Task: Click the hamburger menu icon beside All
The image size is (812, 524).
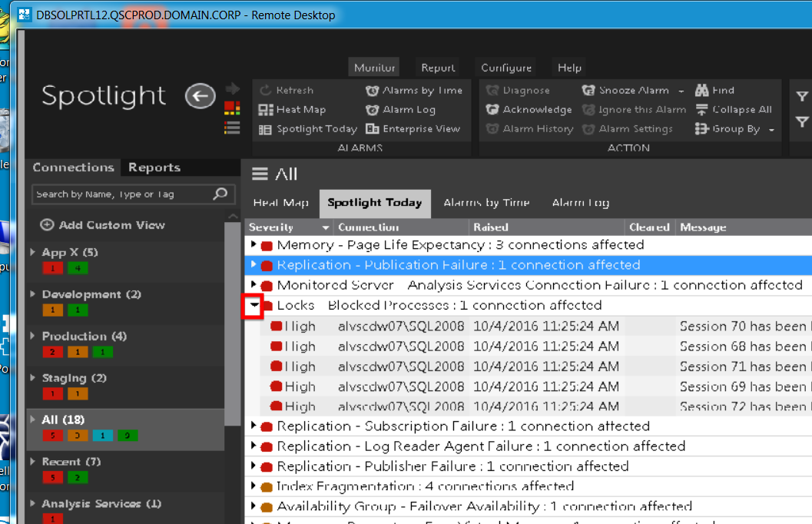Action: 260,174
